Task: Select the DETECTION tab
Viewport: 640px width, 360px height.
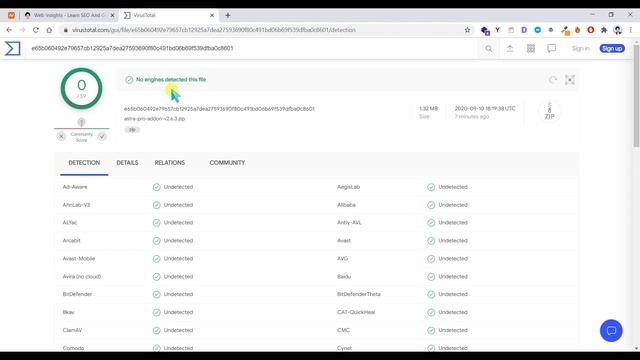Action: [x=84, y=162]
